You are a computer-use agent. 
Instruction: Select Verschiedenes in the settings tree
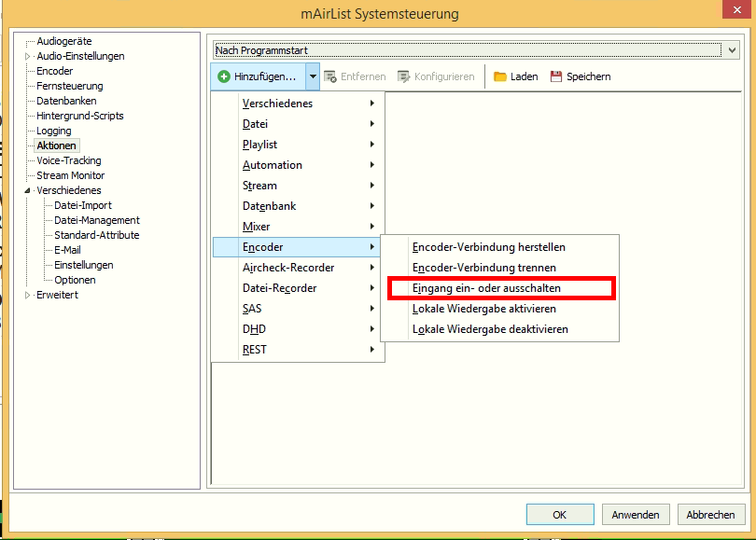(69, 191)
